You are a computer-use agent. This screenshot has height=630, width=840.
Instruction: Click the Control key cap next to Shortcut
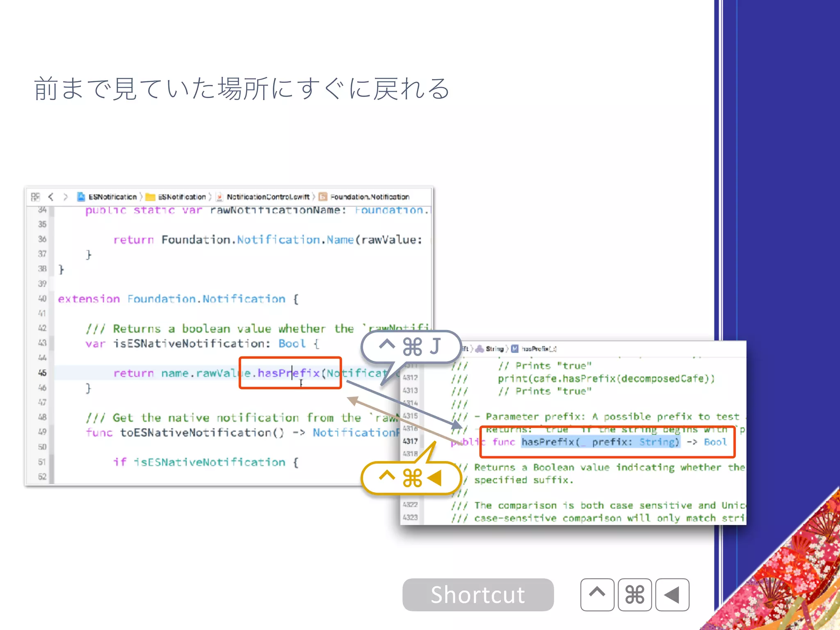(597, 595)
